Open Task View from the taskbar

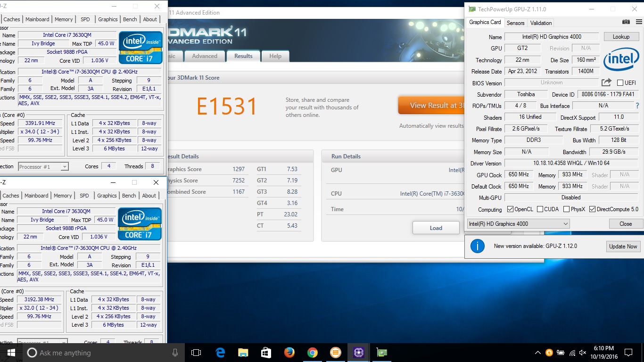(x=196, y=353)
